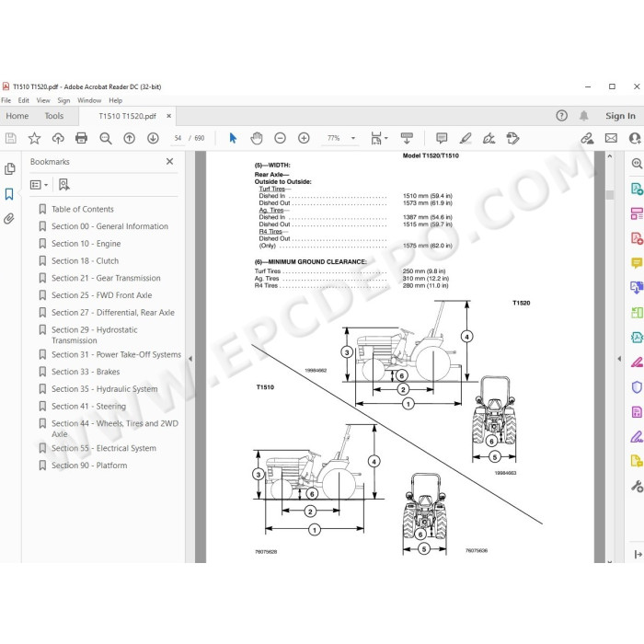Open the Help menu
The image size is (644, 644).
(x=115, y=100)
